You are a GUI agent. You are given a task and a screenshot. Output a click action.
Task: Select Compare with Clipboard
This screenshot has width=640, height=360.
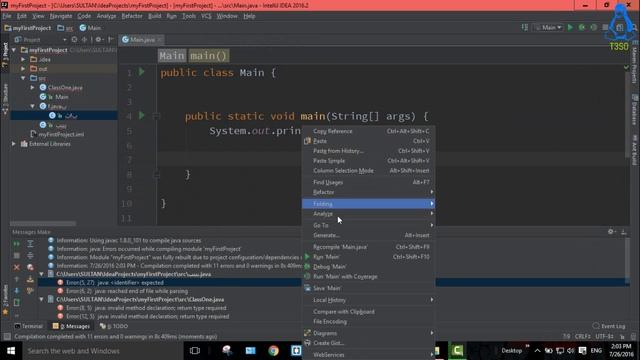pos(368,311)
